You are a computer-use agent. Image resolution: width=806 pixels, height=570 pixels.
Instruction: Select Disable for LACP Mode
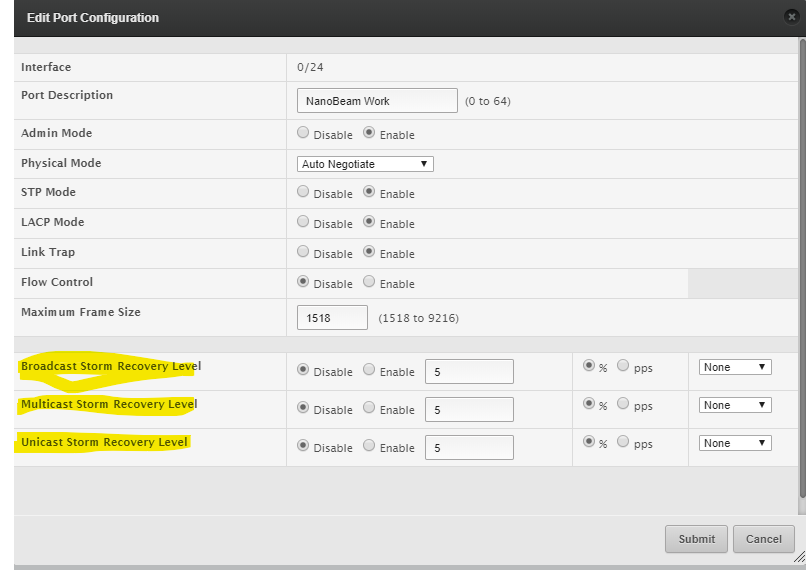(303, 222)
